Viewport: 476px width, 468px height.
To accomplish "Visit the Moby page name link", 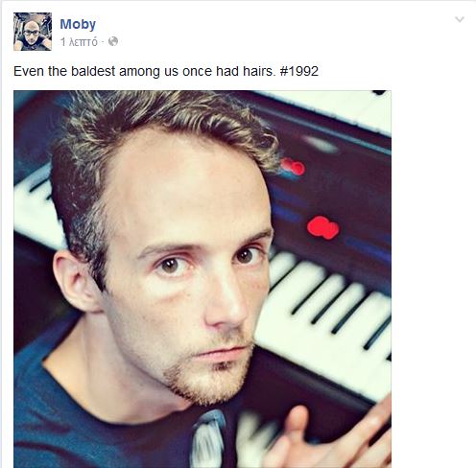I will (x=78, y=24).
